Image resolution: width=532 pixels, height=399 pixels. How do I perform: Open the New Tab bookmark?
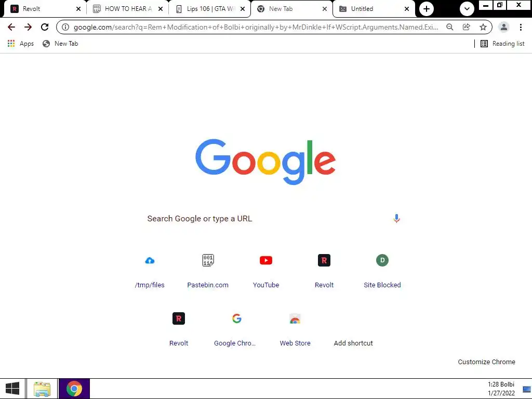(x=60, y=44)
